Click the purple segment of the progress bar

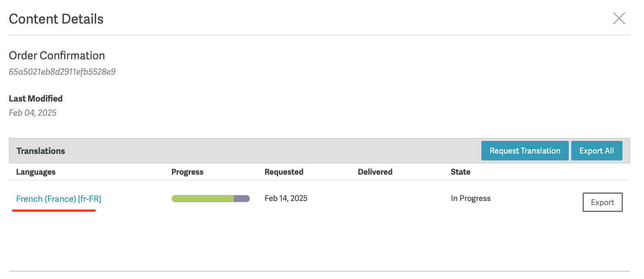click(x=241, y=199)
